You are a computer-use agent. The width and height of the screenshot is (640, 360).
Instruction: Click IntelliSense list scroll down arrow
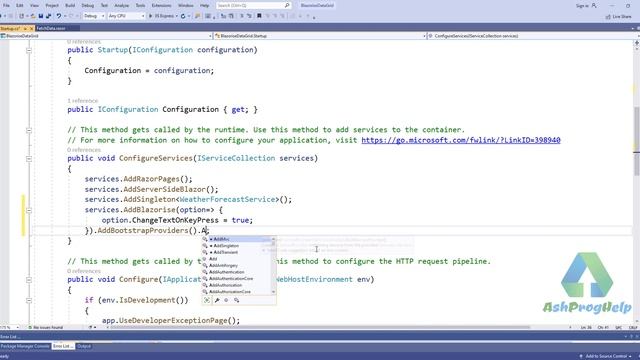273,292
